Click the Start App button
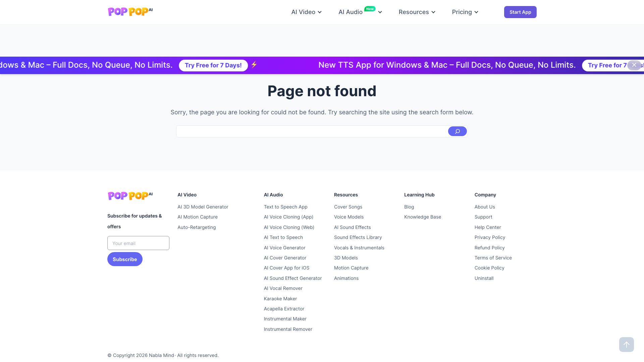 coord(520,12)
